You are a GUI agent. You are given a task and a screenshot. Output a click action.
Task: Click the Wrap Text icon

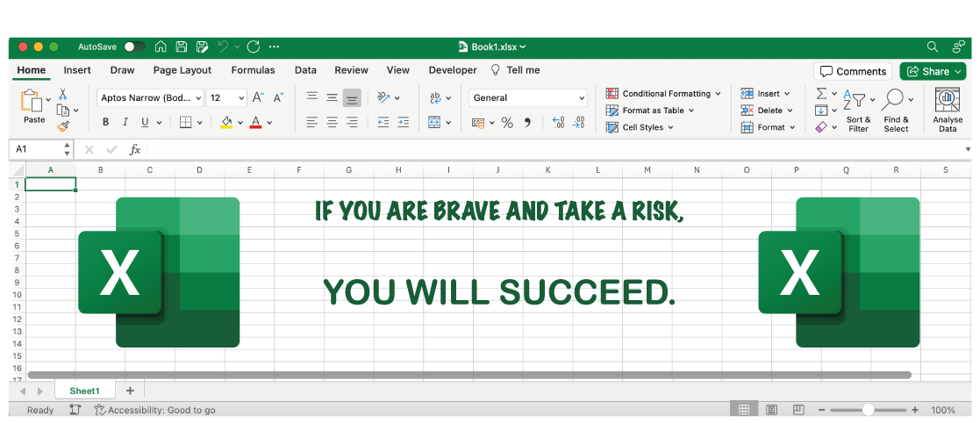(x=436, y=97)
